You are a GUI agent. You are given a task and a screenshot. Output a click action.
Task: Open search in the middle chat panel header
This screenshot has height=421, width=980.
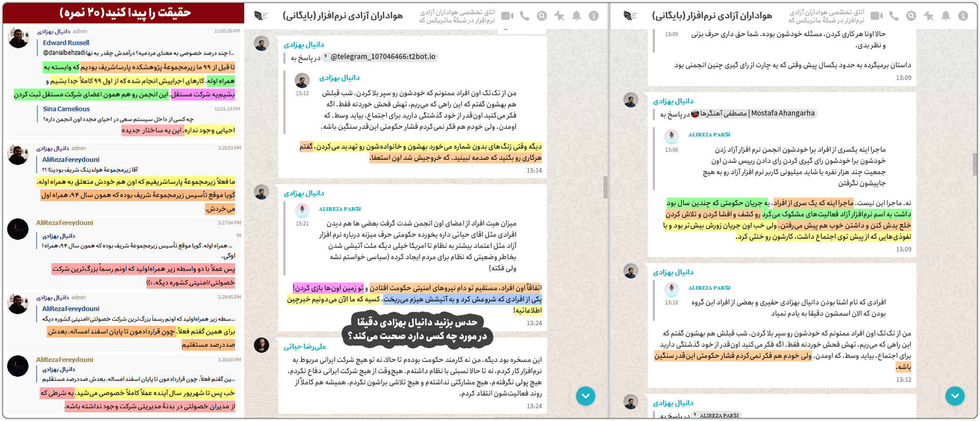pyautogui.click(x=542, y=16)
